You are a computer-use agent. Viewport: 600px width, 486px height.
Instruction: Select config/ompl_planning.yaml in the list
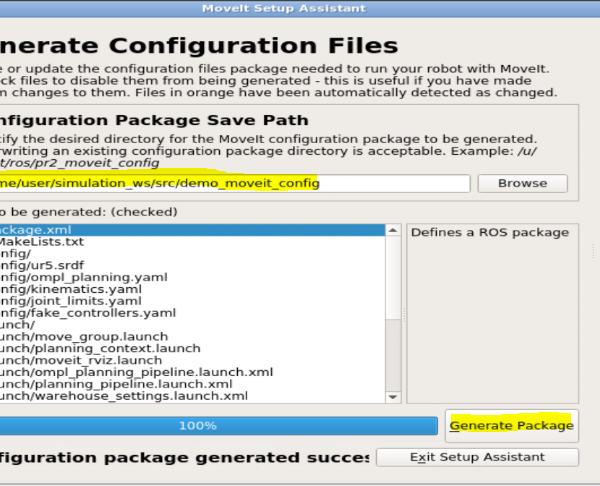192,277
